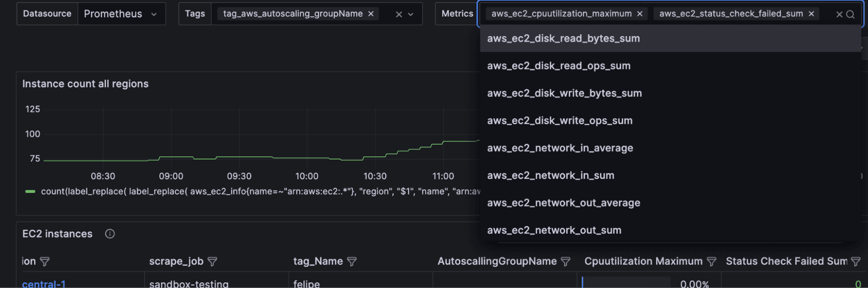The image size is (868, 288).
Task: Filter the region column ending in 'ion'
Action: click(45, 262)
